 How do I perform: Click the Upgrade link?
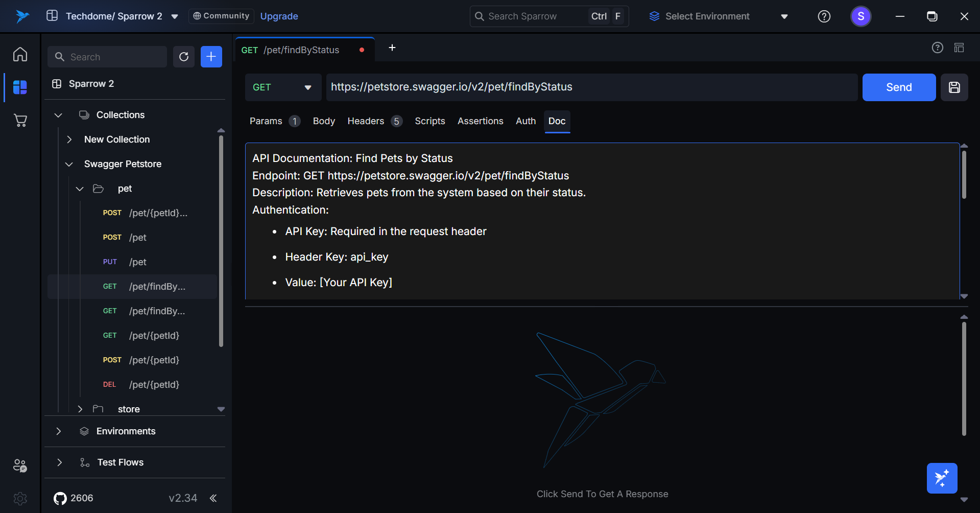point(279,16)
